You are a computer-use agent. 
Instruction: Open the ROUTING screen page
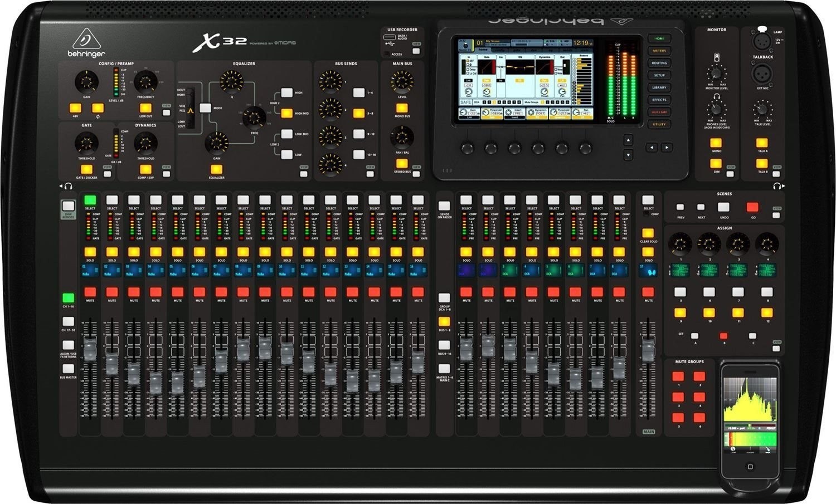point(659,62)
